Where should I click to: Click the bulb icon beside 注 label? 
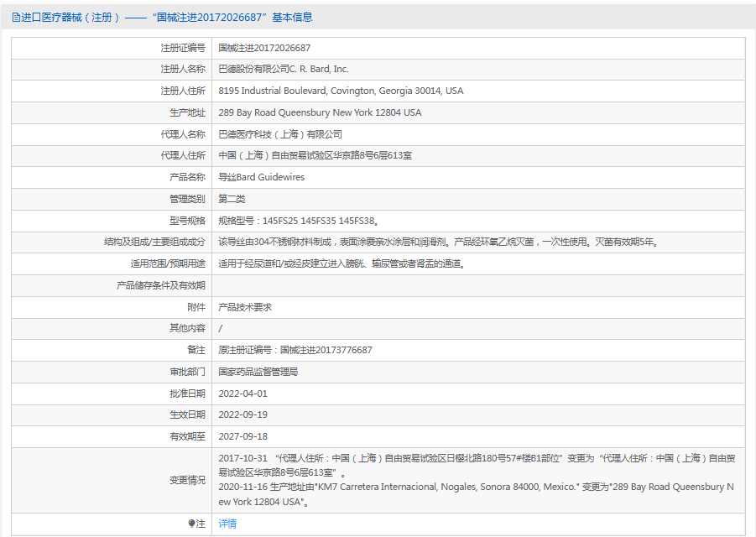[191, 524]
